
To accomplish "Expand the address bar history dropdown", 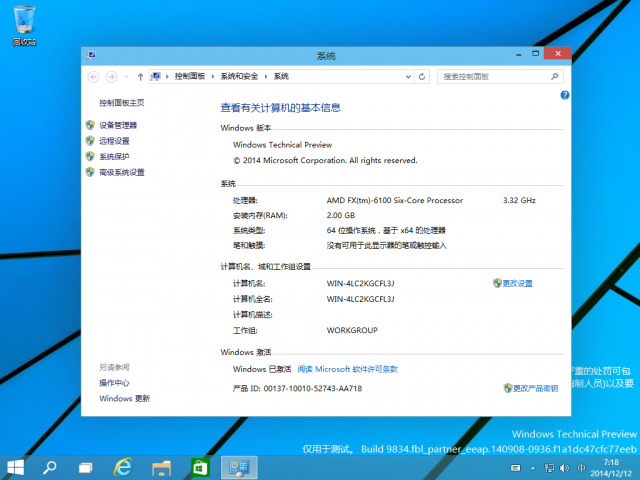I will pos(408,76).
